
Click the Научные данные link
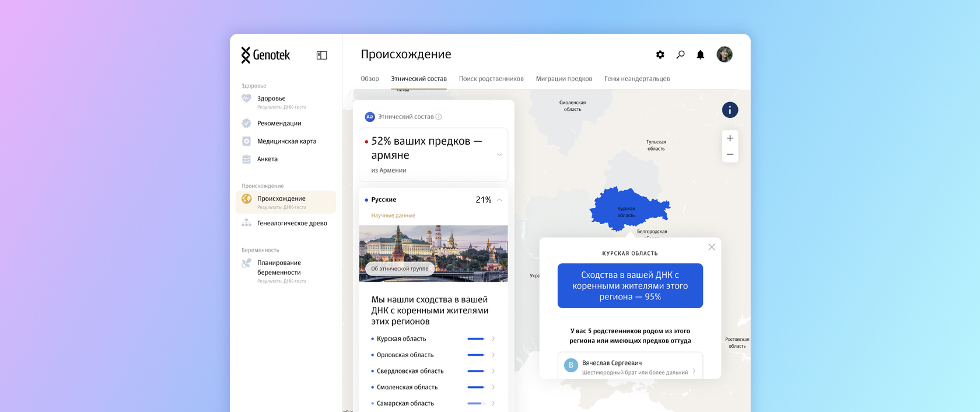(x=393, y=215)
